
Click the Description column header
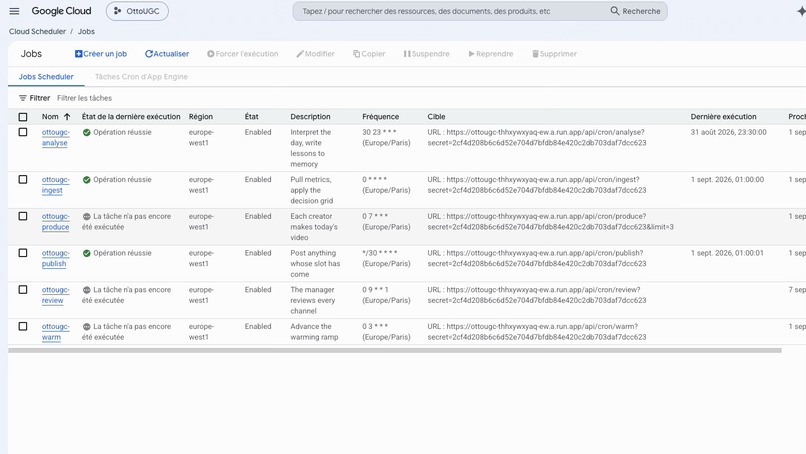point(310,117)
